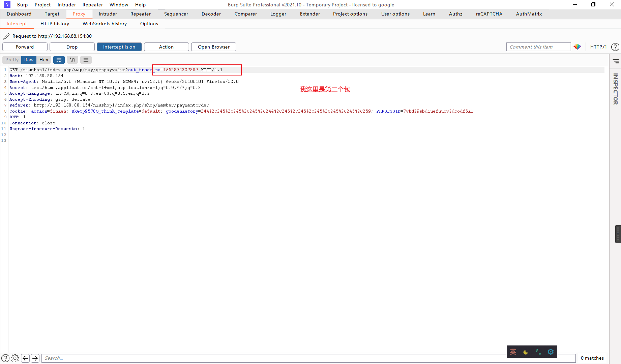Open the Window menu
This screenshot has height=364, width=621.
(119, 5)
